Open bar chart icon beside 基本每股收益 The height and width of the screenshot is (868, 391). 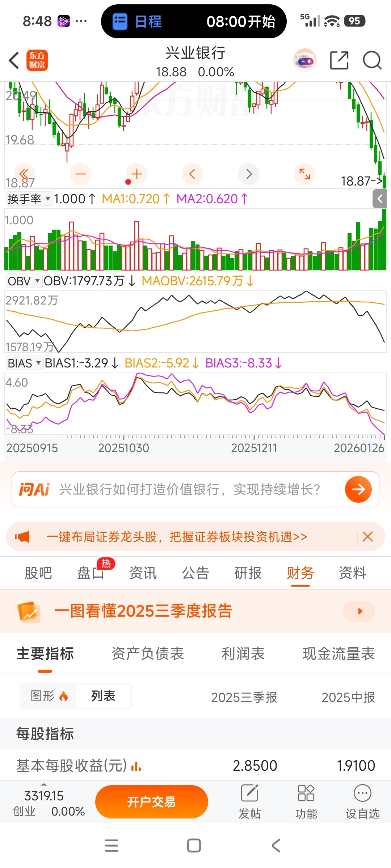point(136,766)
